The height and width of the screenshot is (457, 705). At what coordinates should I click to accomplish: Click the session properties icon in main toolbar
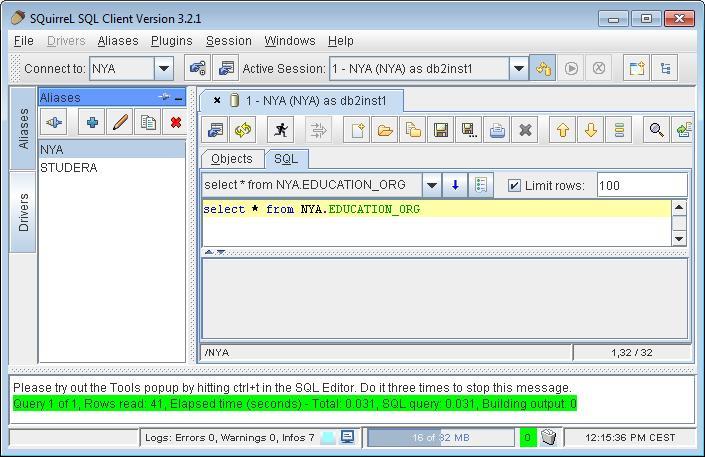click(x=226, y=68)
